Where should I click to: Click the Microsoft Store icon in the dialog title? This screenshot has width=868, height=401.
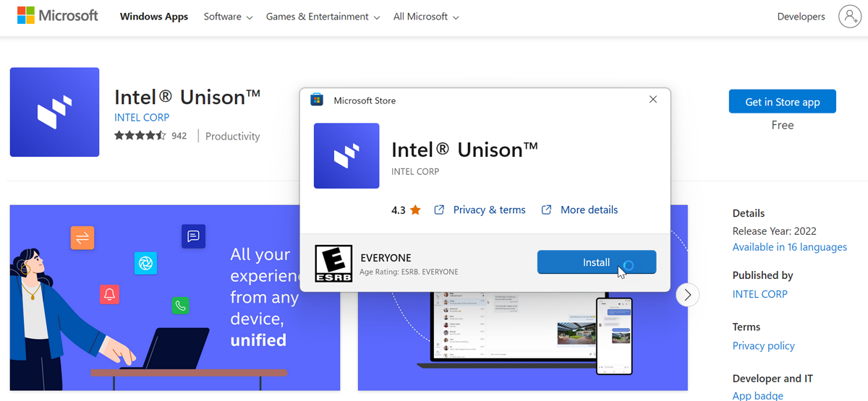[317, 100]
